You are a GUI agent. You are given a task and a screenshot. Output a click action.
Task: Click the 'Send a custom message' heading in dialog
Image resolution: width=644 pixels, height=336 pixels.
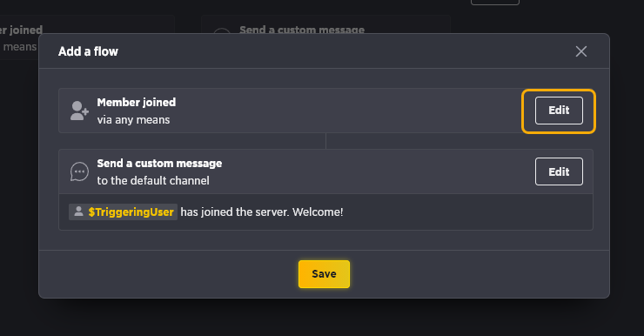pos(159,164)
